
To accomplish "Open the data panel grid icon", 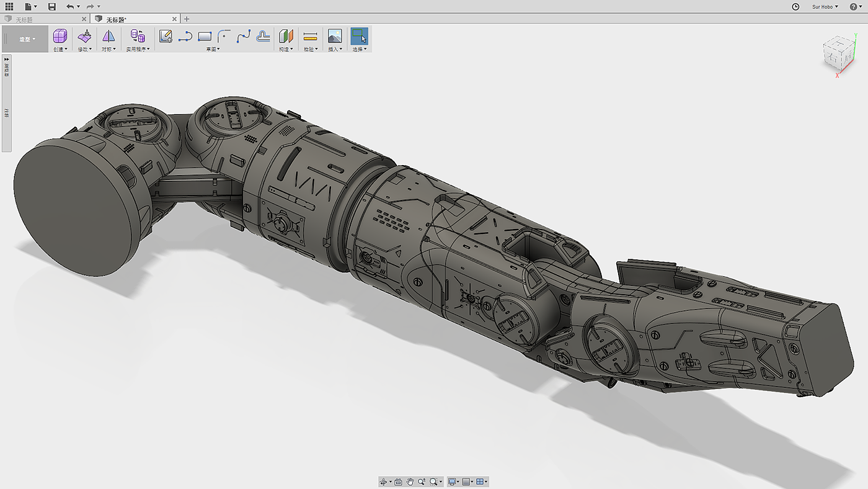I will coord(9,7).
